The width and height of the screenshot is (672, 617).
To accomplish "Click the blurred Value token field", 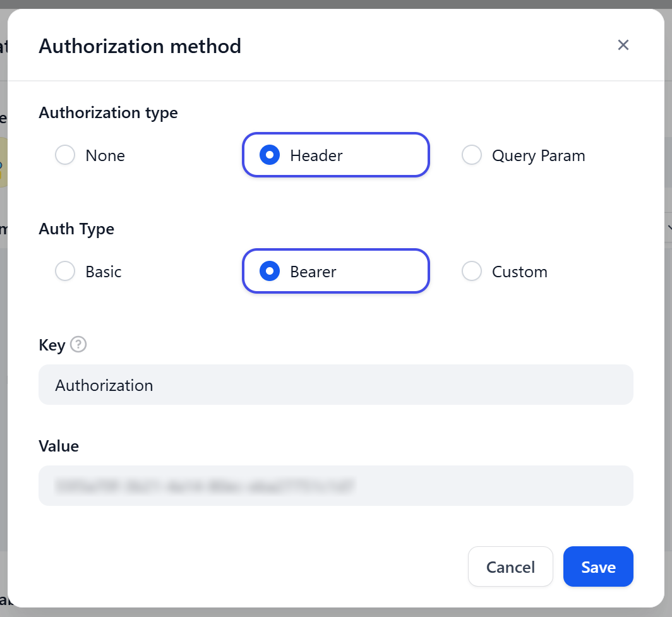I will (x=335, y=486).
